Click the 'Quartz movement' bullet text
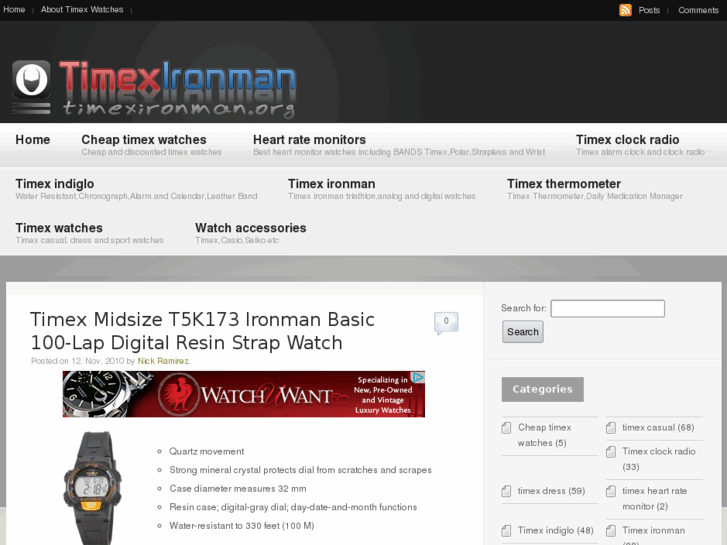The height and width of the screenshot is (545, 727). (206, 451)
